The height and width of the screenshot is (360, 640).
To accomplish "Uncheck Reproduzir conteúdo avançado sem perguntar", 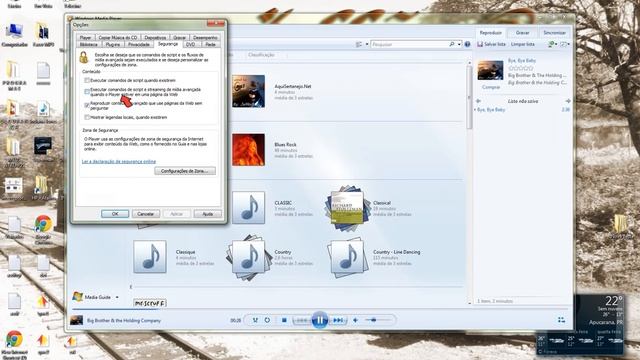I will (87, 105).
